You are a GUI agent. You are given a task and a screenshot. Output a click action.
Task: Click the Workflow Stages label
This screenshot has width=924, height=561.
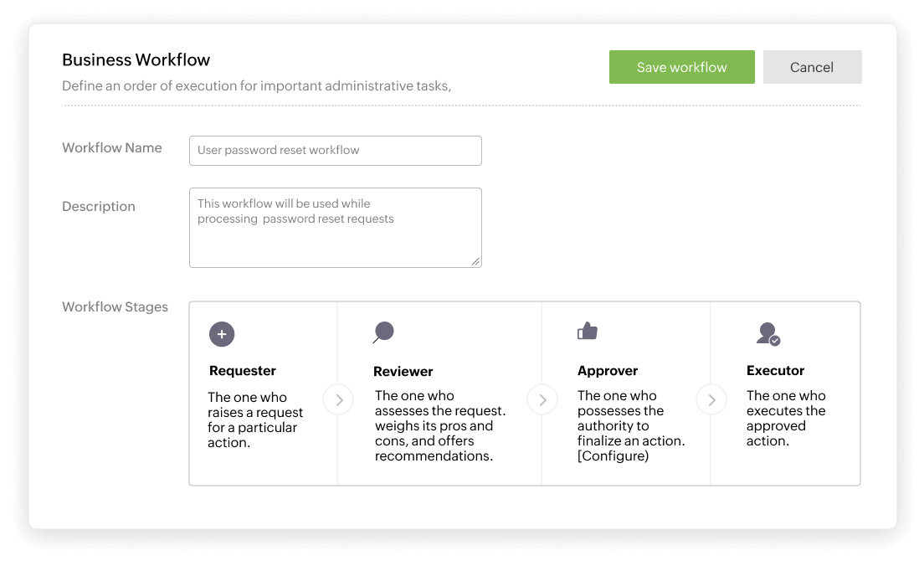(x=115, y=306)
